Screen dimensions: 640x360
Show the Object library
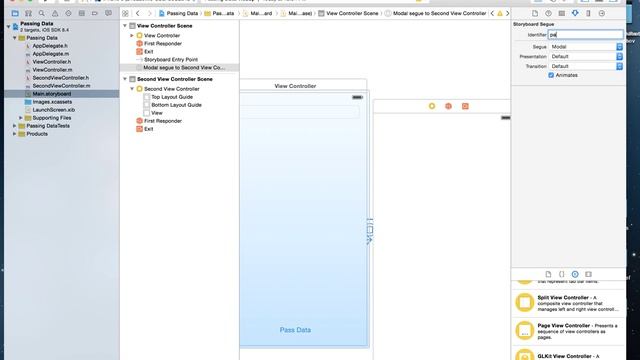tap(575, 274)
